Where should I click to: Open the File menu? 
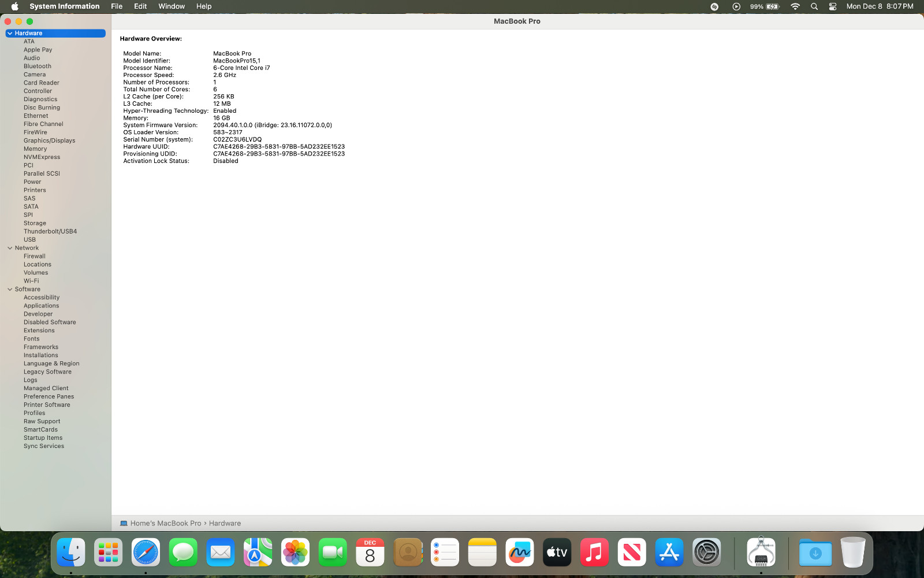coord(117,6)
